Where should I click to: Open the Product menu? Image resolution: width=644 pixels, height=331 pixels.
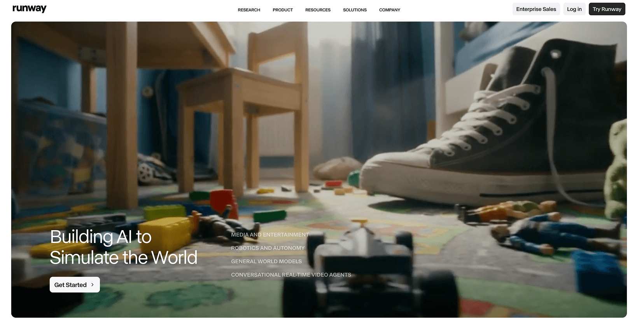click(x=283, y=10)
